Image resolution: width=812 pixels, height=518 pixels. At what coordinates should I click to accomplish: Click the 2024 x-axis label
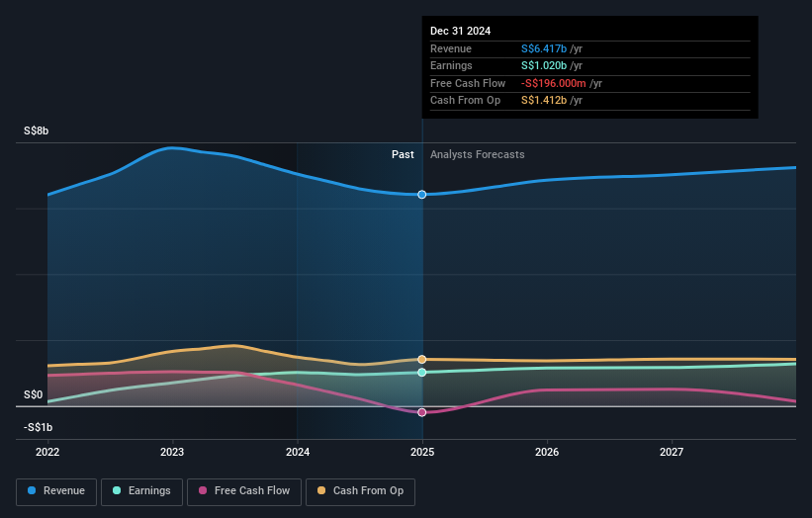pos(298,452)
